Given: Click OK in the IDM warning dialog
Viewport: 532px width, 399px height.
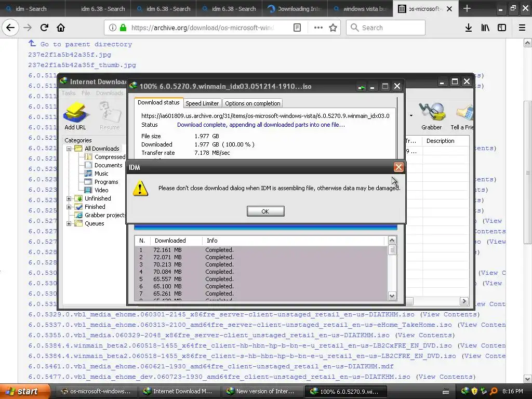Looking at the screenshot, I should click(x=265, y=211).
